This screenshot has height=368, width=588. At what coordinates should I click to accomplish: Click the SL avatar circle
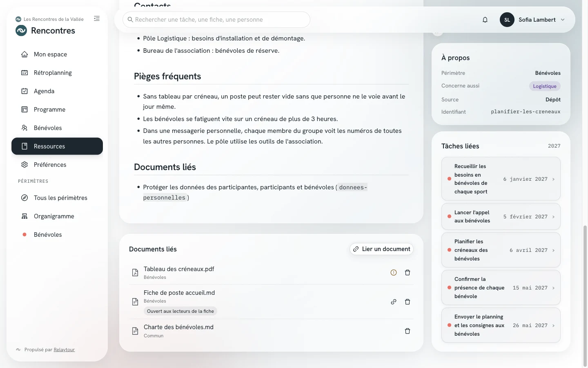click(x=507, y=20)
